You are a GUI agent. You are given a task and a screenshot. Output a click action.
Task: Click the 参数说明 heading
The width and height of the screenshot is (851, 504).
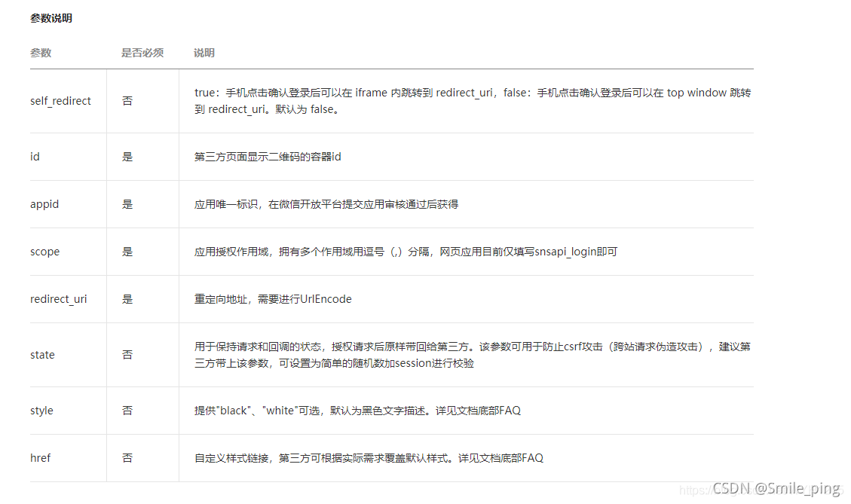[x=51, y=18]
